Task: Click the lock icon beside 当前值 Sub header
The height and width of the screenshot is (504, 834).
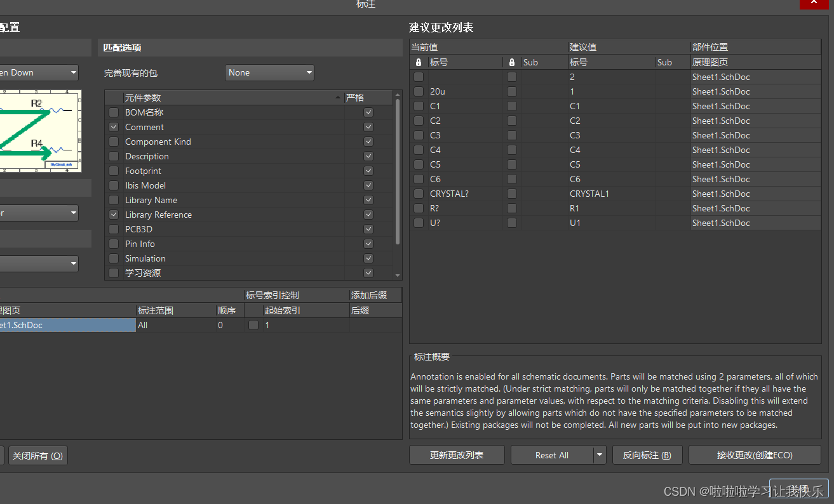Action: (512, 62)
